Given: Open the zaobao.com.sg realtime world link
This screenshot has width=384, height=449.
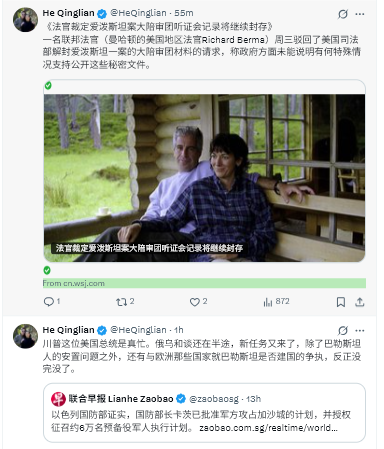Looking at the screenshot, I should 268,428.
